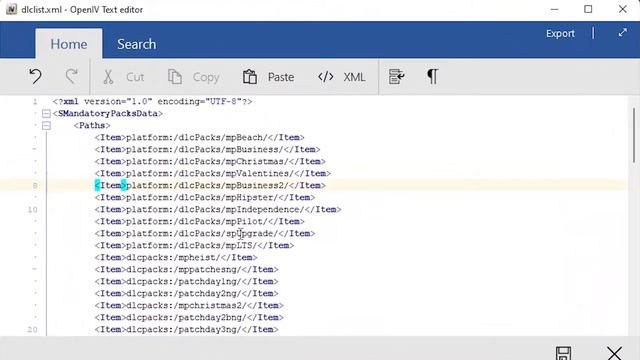Click the mpBusiness/ item line
This screenshot has height=360, width=640.
click(x=207, y=149)
